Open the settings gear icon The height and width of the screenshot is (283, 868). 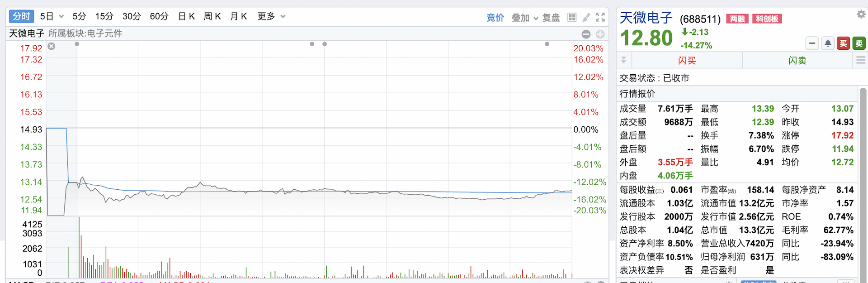[861, 14]
